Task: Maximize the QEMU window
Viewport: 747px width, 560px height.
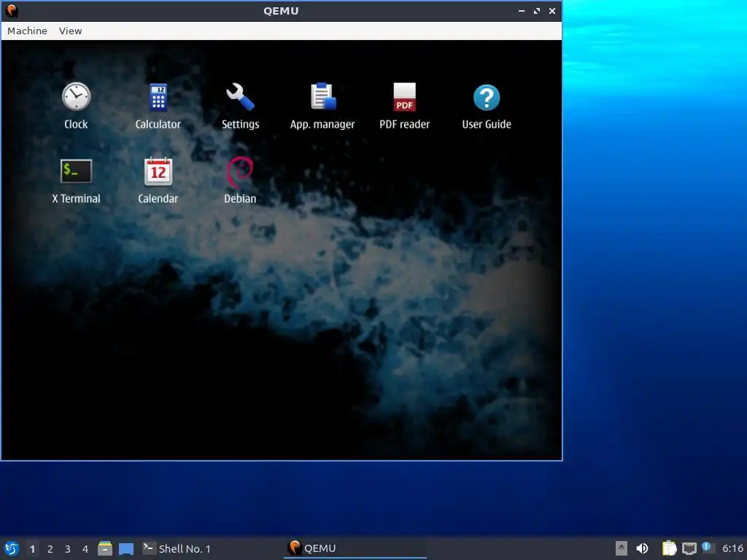Action: click(x=537, y=10)
